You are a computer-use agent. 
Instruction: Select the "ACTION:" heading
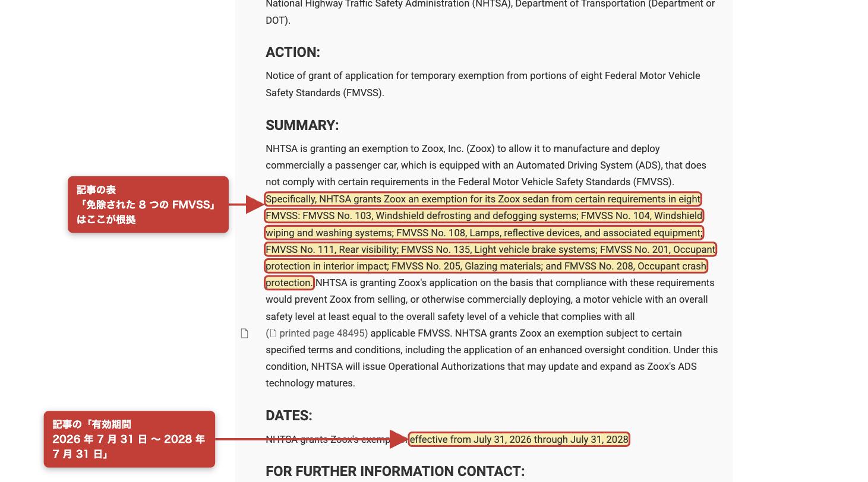coord(293,52)
